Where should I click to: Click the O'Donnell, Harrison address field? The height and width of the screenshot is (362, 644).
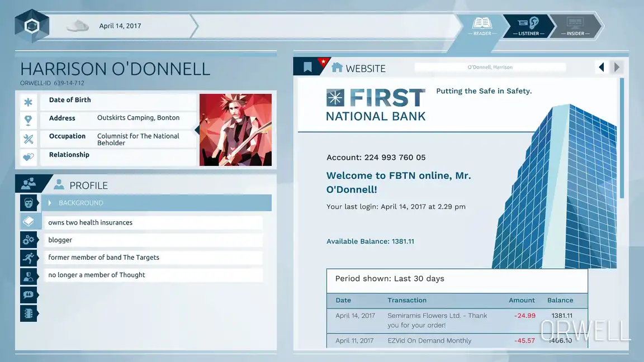point(490,68)
